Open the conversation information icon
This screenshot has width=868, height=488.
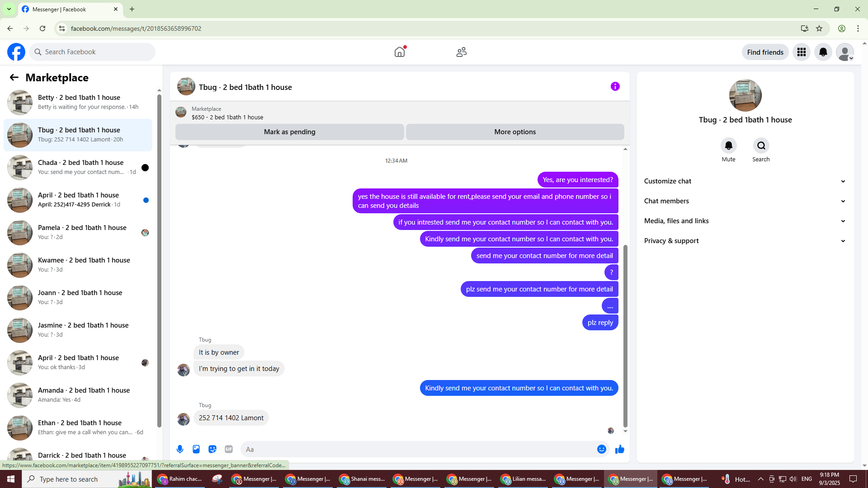tap(615, 86)
